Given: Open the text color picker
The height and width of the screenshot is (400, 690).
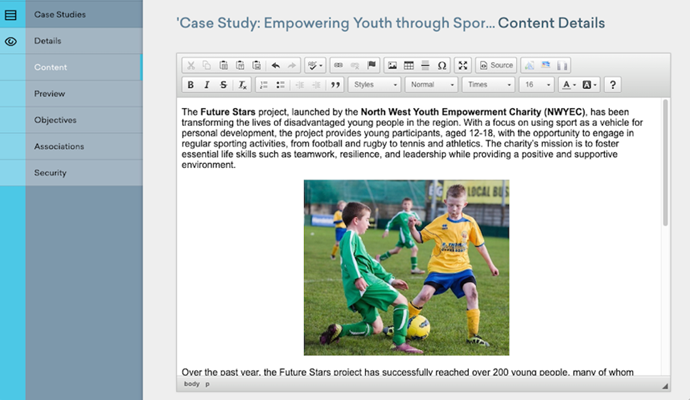Looking at the screenshot, I should point(569,84).
